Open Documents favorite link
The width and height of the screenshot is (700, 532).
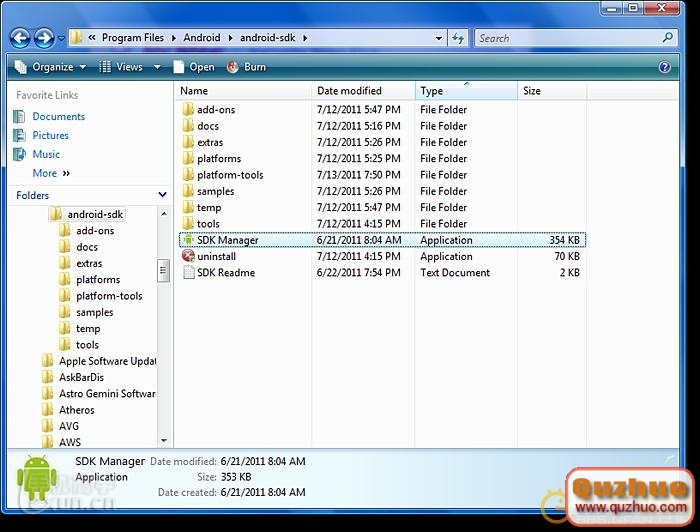pos(58,116)
